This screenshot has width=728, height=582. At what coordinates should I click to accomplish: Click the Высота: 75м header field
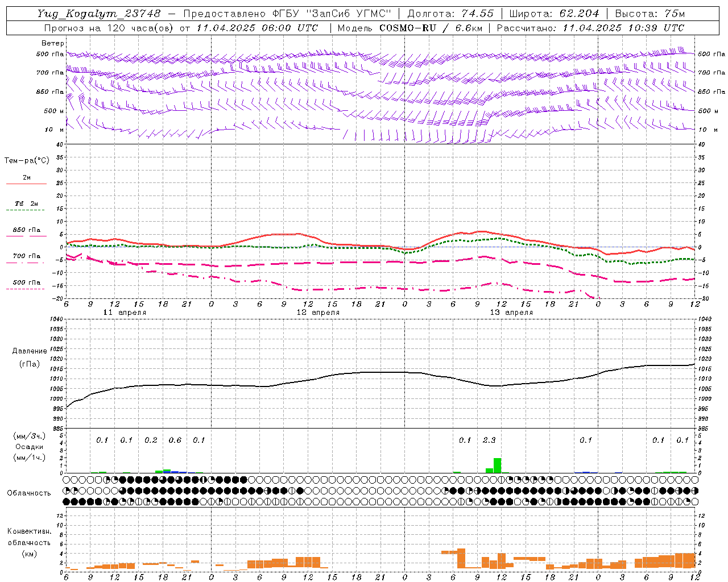650,14
